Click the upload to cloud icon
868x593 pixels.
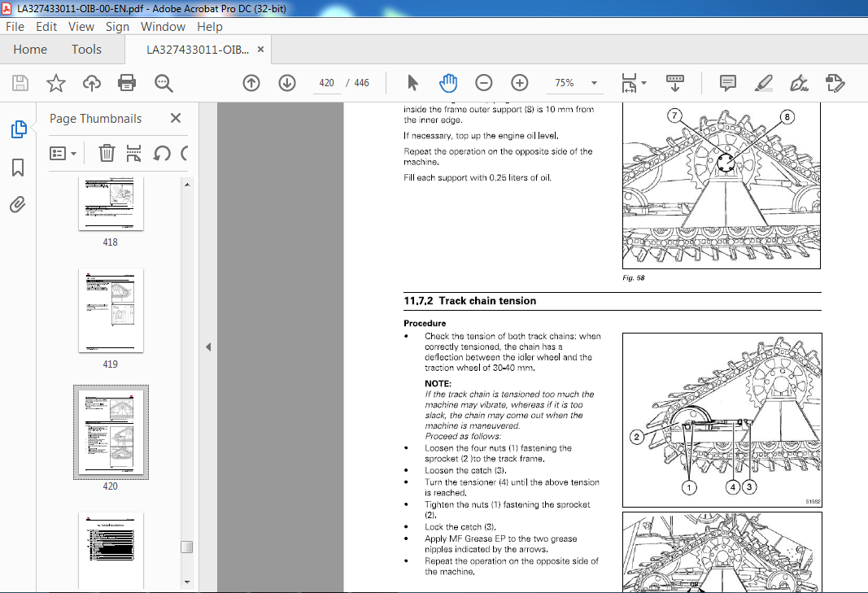click(92, 83)
